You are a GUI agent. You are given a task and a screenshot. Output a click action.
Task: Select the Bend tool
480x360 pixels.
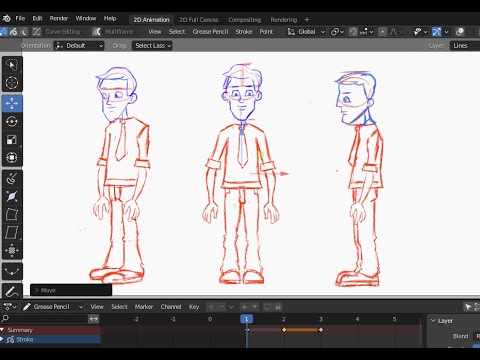tap(12, 215)
